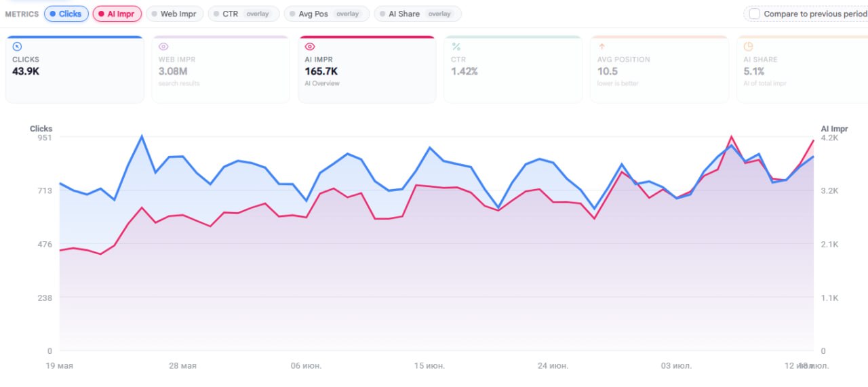Select the AI Impr 165.7K summary card

click(x=367, y=69)
